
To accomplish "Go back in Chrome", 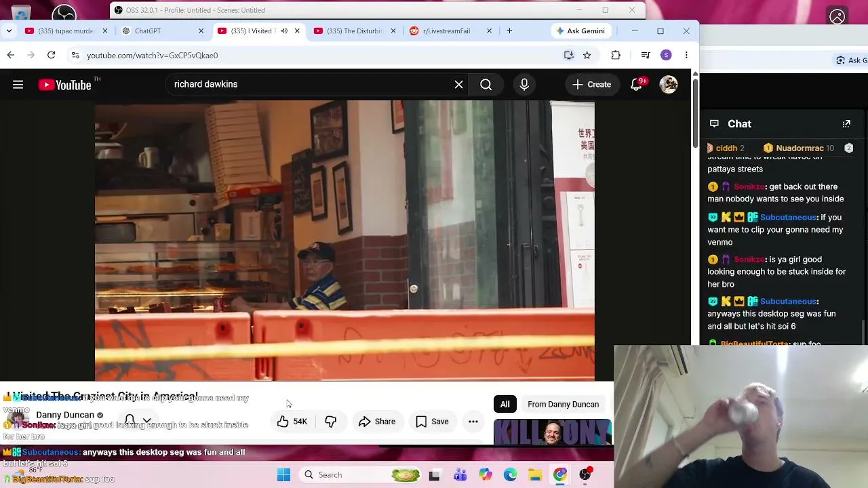I will pyautogui.click(x=11, y=56).
